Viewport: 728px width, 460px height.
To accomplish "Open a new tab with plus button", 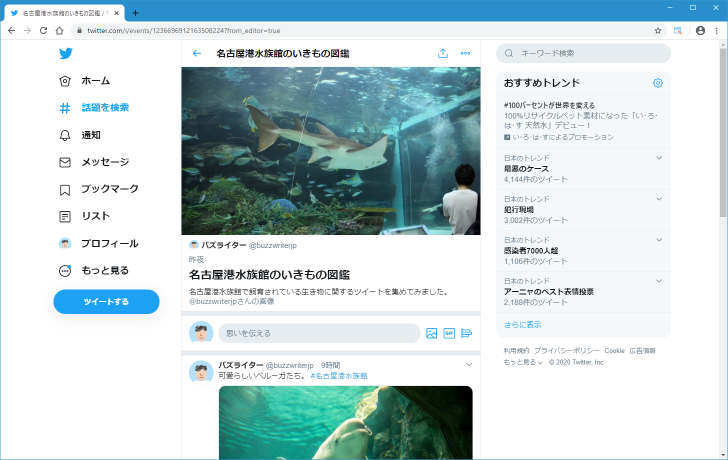I will pos(135,13).
